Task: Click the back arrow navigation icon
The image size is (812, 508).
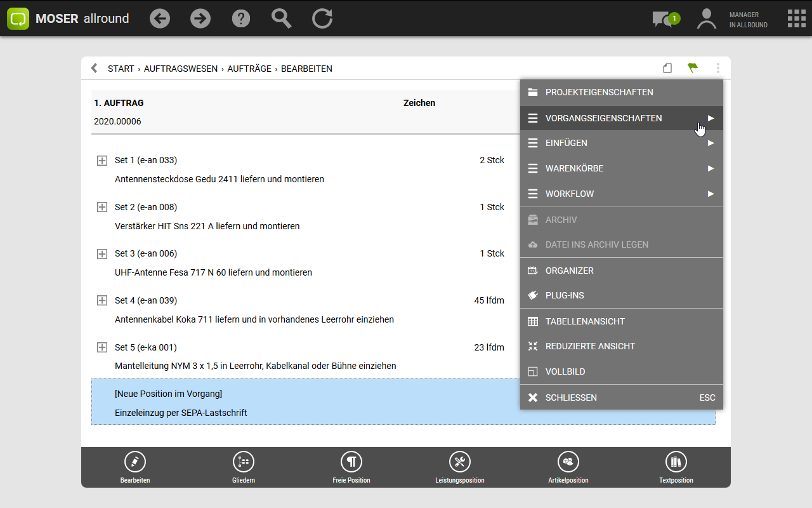Action: tap(160, 18)
